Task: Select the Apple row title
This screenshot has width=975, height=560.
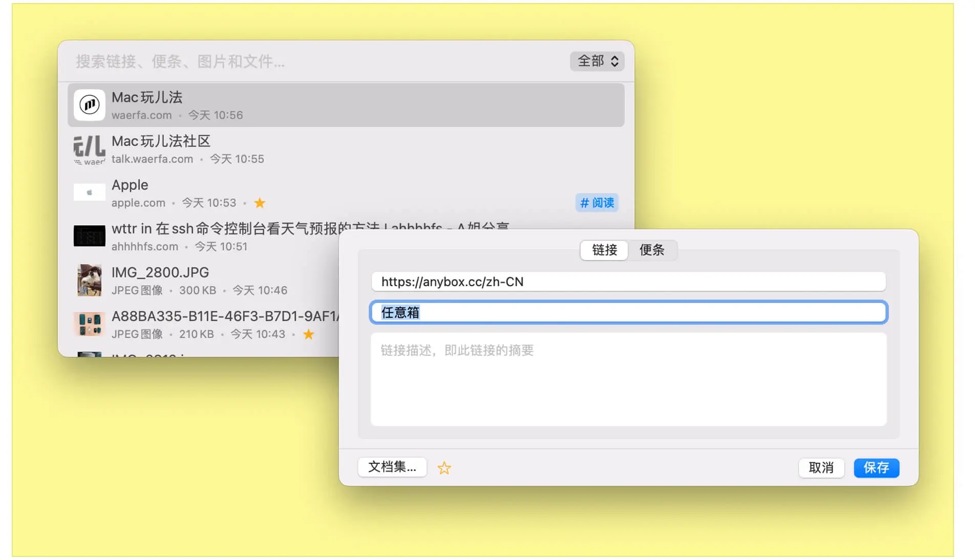Action: tap(130, 185)
